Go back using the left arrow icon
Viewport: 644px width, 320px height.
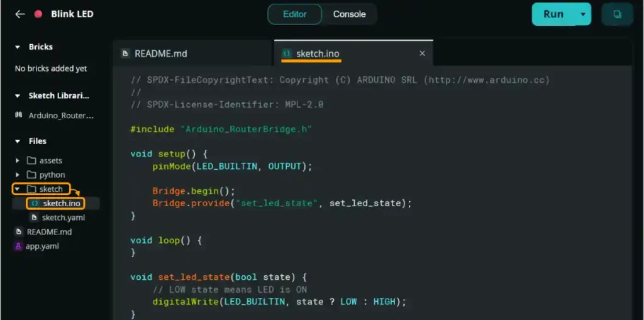[x=19, y=14]
